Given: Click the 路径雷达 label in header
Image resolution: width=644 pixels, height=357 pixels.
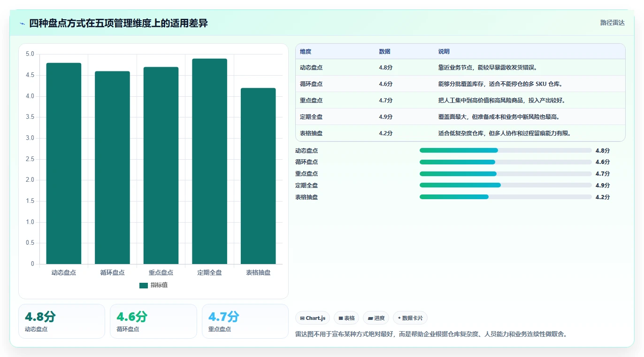Looking at the screenshot, I should click(x=612, y=23).
